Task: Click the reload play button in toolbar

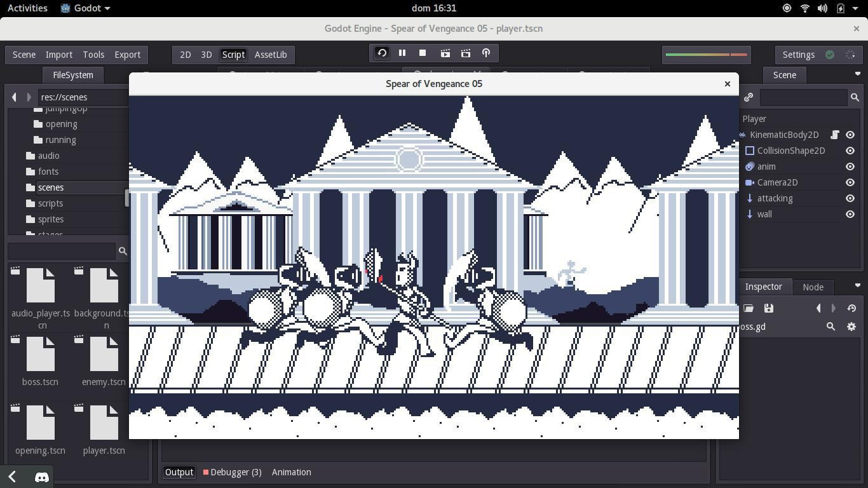Action: (381, 53)
